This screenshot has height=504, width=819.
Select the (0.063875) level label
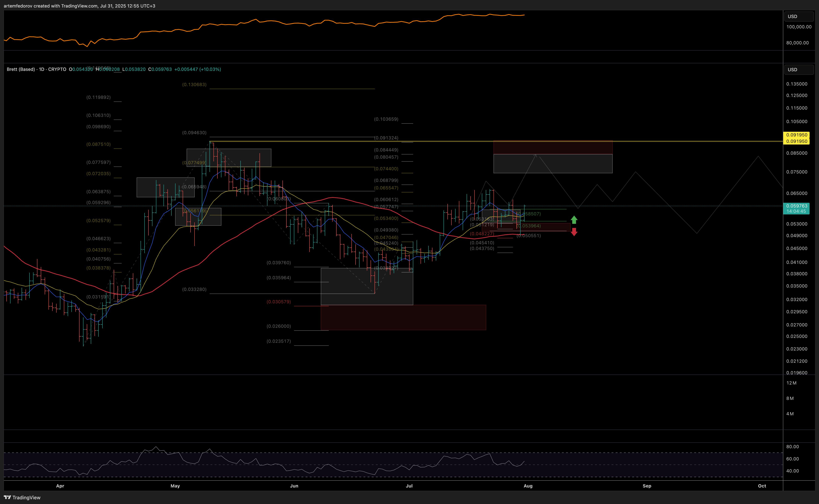(x=98, y=192)
